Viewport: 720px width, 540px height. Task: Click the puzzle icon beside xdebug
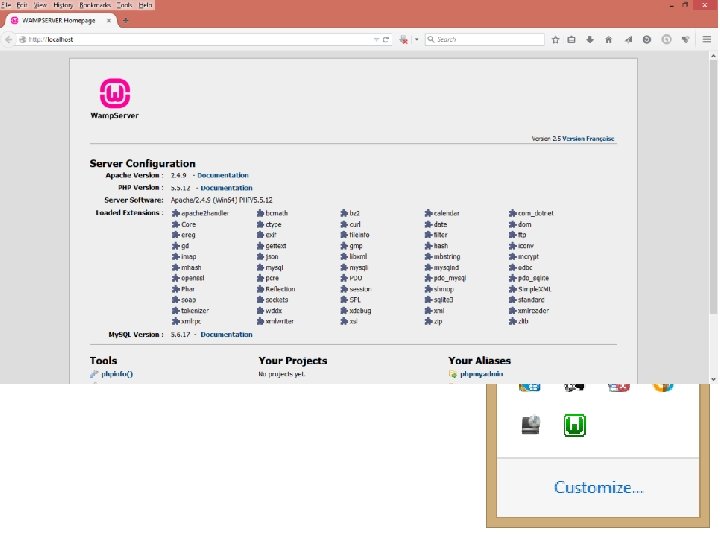click(344, 311)
